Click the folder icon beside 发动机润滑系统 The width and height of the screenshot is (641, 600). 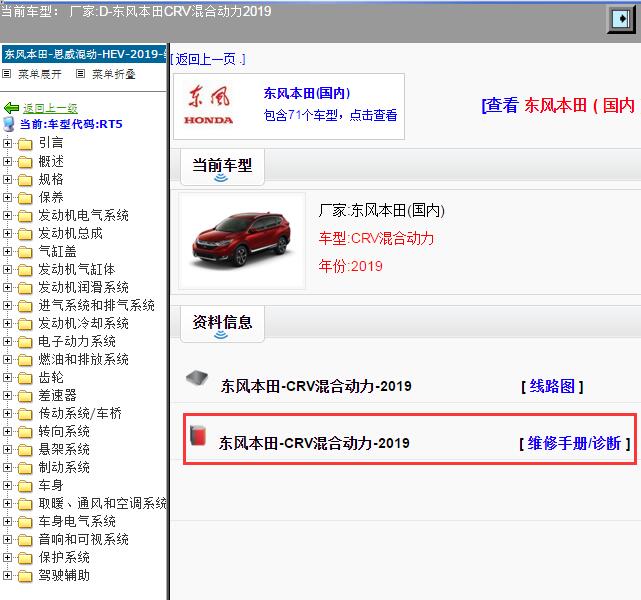pos(25,288)
